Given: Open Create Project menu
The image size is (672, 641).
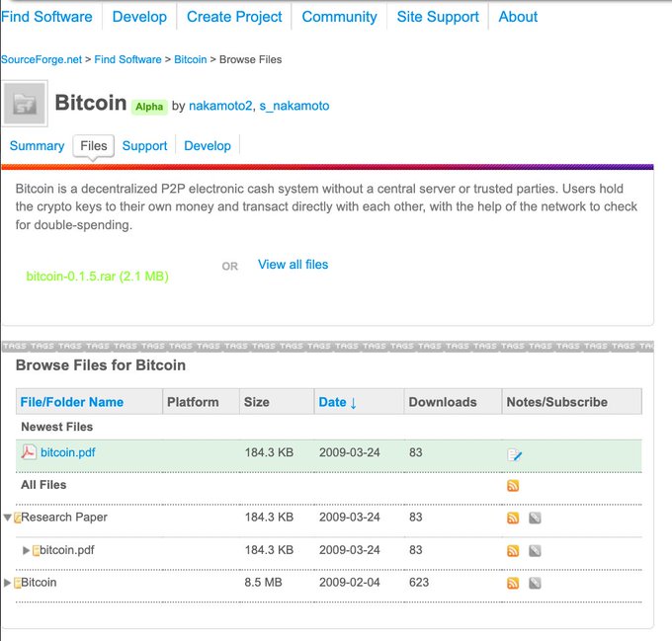Looking at the screenshot, I should (234, 17).
